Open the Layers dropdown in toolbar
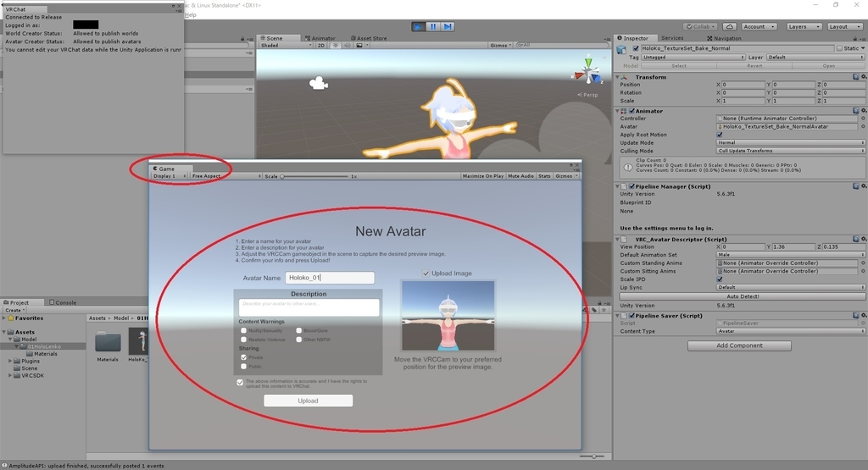The width and height of the screenshot is (868, 470). pyautogui.click(x=804, y=26)
